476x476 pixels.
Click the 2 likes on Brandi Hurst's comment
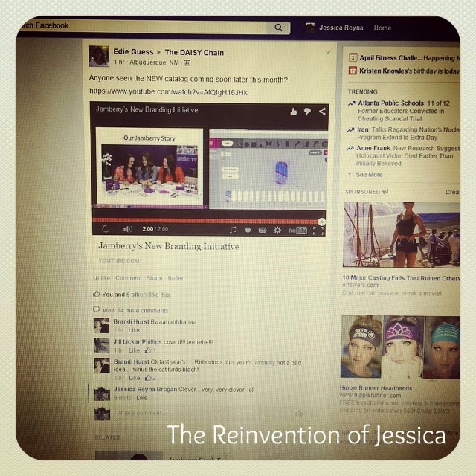pyautogui.click(x=150, y=378)
